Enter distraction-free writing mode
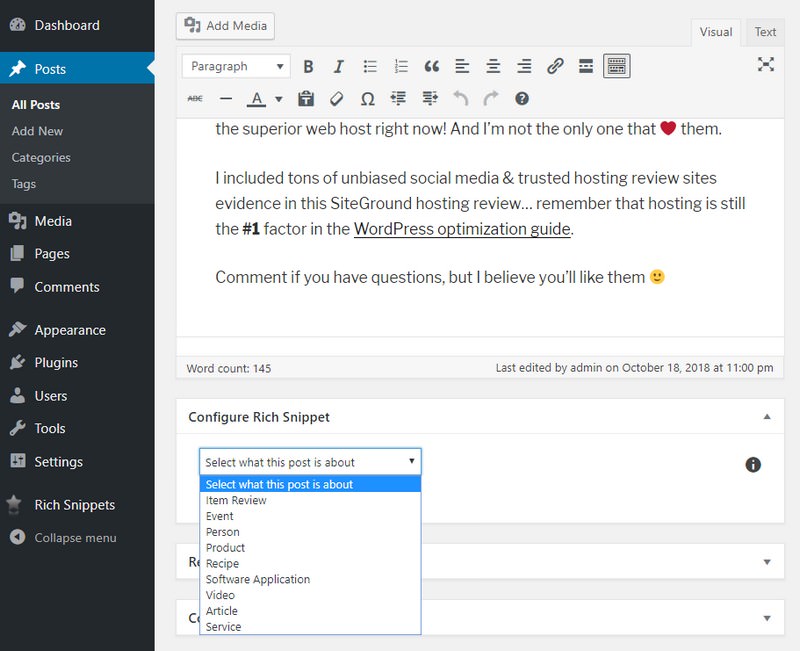800x651 pixels. click(765, 64)
